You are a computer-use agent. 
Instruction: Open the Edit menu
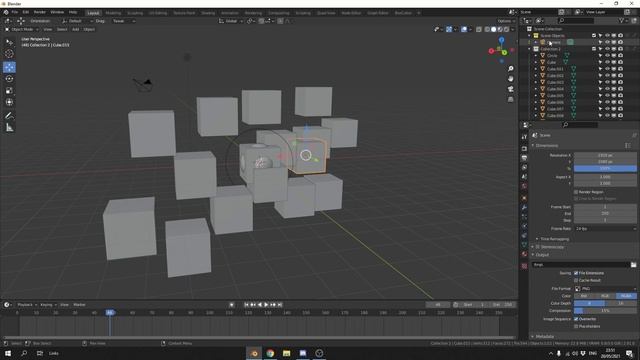(x=26, y=12)
